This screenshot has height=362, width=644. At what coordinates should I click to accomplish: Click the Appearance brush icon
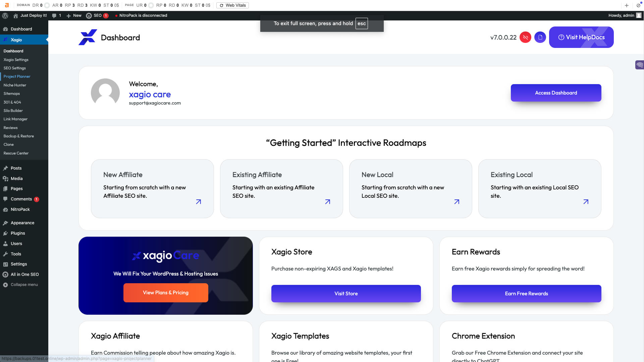coord(5,223)
